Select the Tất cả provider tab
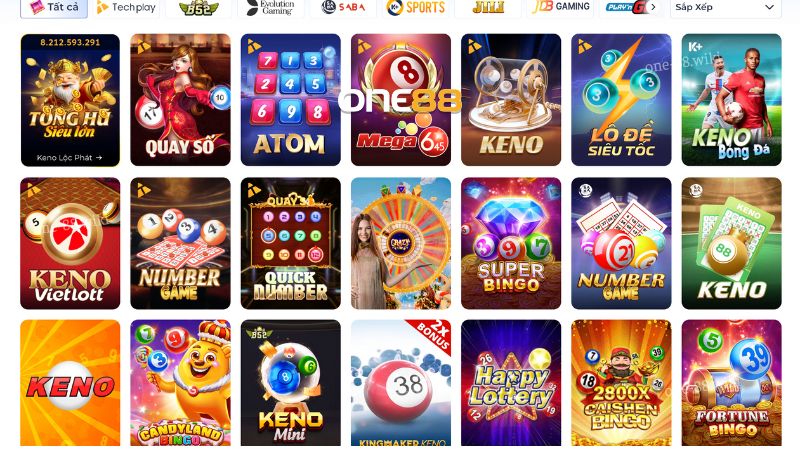The width and height of the screenshot is (800, 450). (x=54, y=8)
